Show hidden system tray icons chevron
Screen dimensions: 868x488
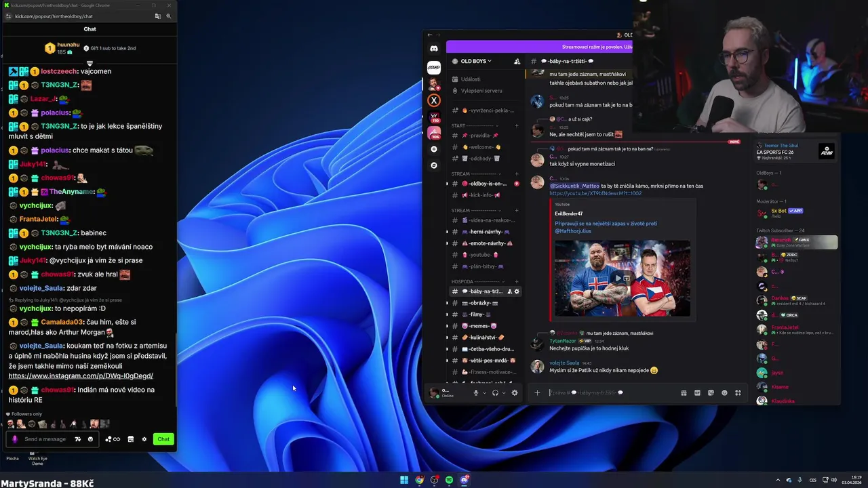pos(778,480)
